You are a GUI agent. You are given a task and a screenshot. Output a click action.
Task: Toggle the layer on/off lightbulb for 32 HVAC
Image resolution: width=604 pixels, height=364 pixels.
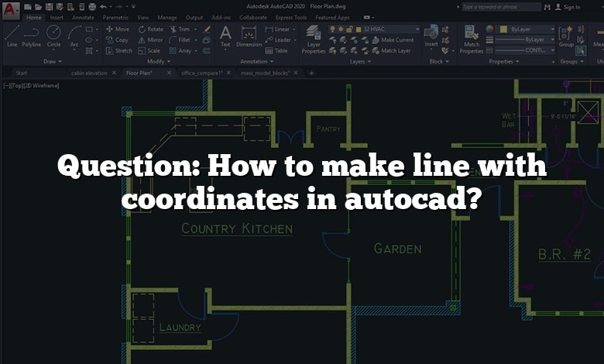click(332, 29)
